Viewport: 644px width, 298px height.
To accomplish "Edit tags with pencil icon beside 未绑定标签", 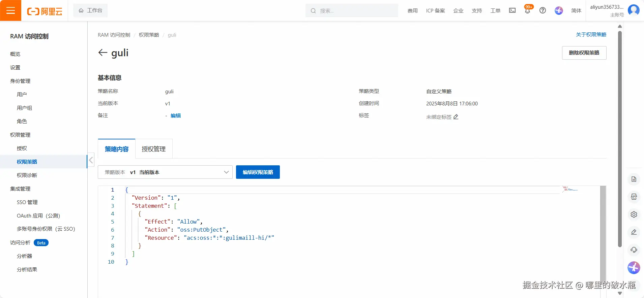I will point(456,117).
